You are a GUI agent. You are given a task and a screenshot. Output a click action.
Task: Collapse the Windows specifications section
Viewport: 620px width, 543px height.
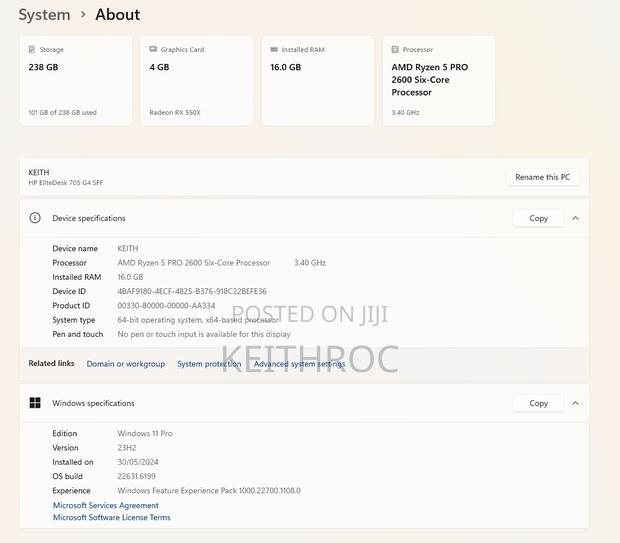tap(575, 403)
